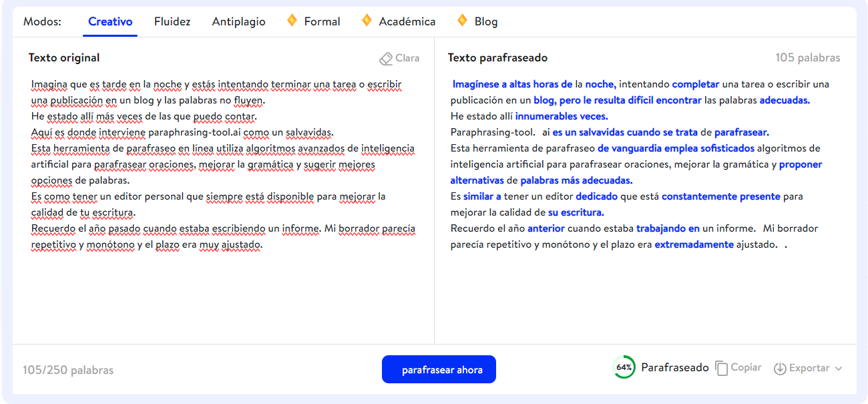The height and width of the screenshot is (404, 868).
Task: Open Exportar options
Action: pyautogui.click(x=808, y=369)
